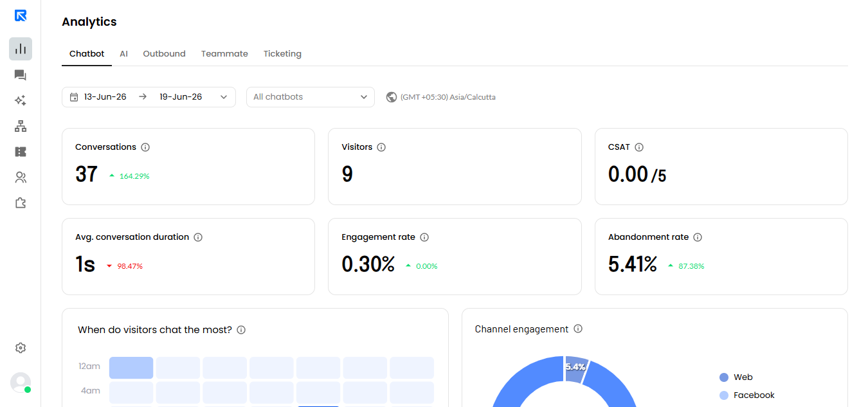This screenshot has width=868, height=407.
Task: Click the 5.41% abandonment rate value
Action: (x=633, y=264)
